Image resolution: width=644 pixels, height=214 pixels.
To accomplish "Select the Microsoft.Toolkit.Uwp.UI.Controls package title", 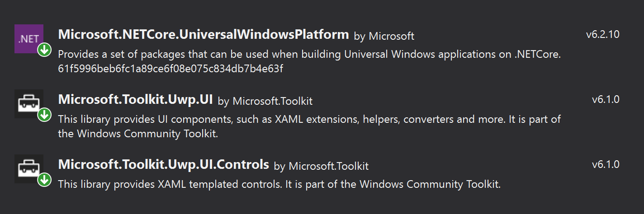I will (x=164, y=165).
